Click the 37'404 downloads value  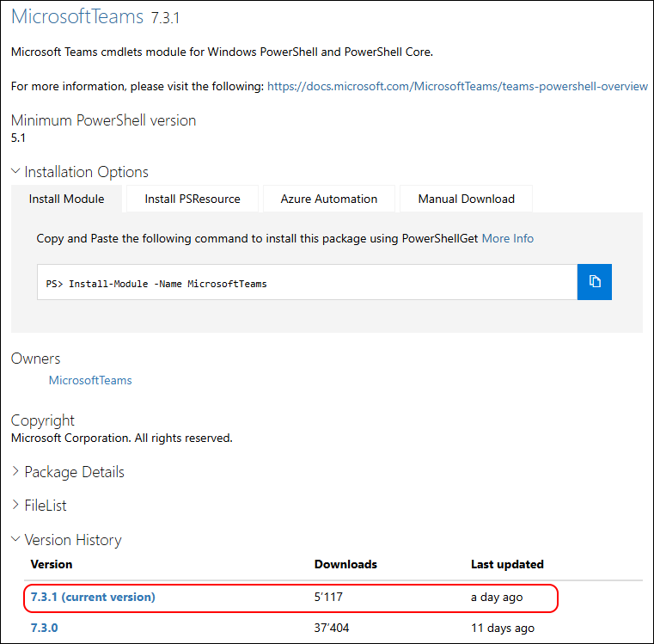(331, 628)
